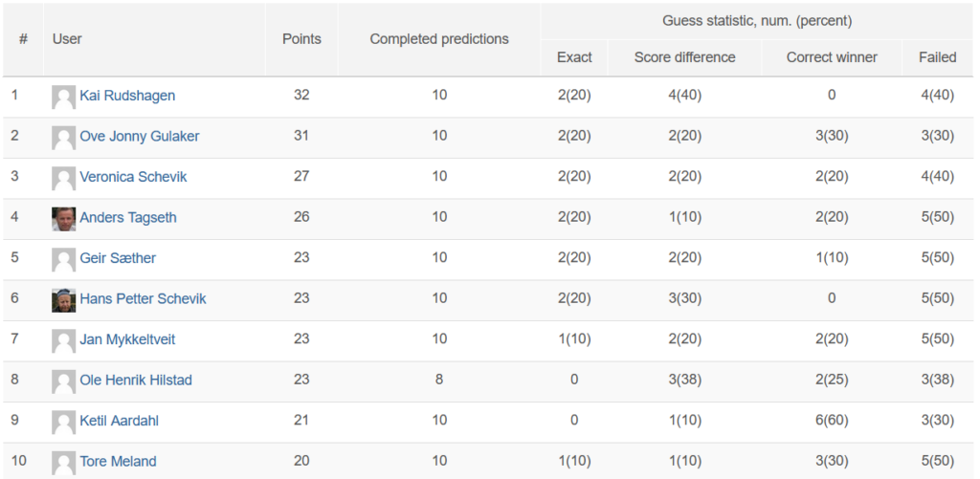Viewport: 980px width, 479px height.
Task: Click Kai Rudshagen's default avatar icon
Action: tap(64, 98)
